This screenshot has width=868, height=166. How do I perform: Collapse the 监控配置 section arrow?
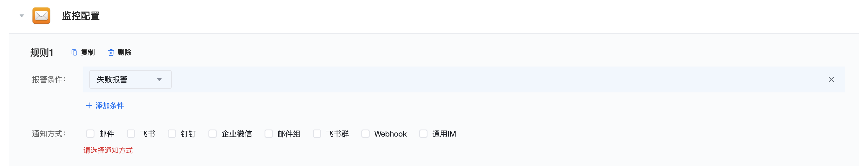pos(22,16)
